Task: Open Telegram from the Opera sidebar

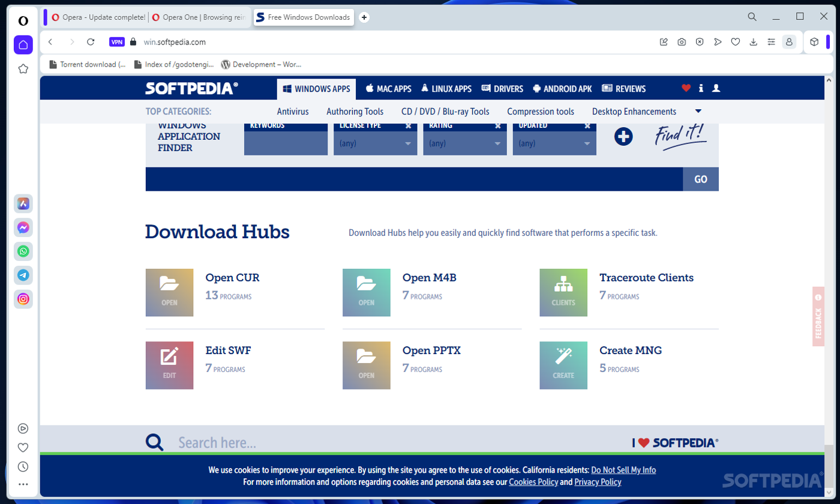Action: (x=23, y=275)
